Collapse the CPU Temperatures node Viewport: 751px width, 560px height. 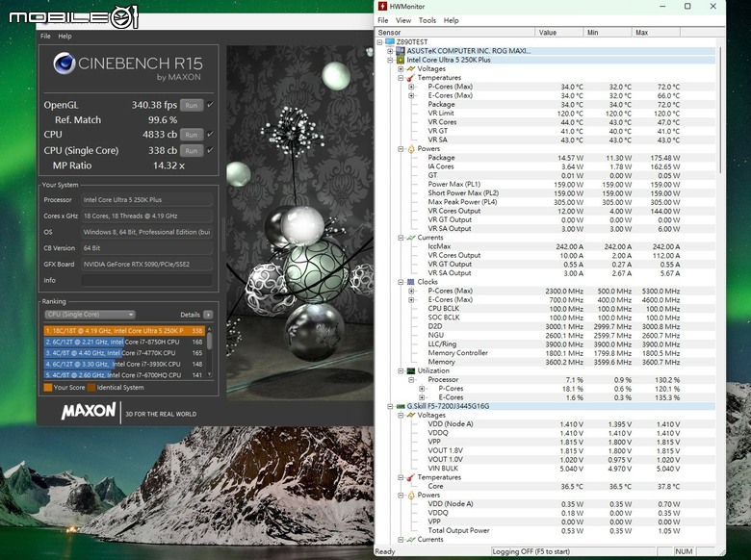[x=401, y=78]
